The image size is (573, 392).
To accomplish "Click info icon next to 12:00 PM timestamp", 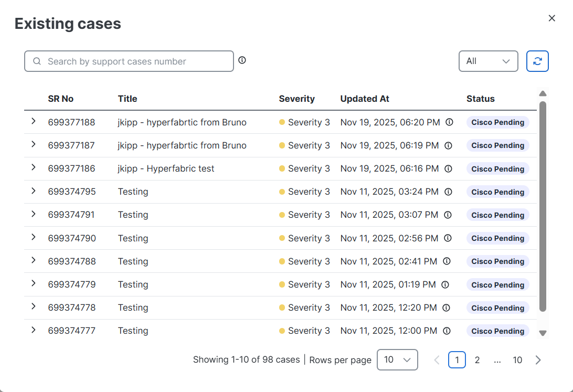I will 447,331.
